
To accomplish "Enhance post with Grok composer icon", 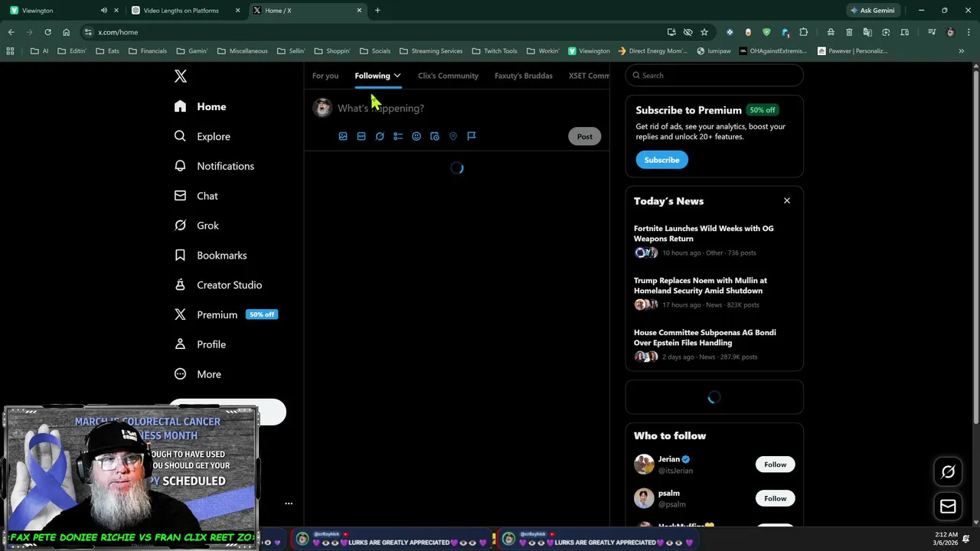I will click(x=380, y=136).
